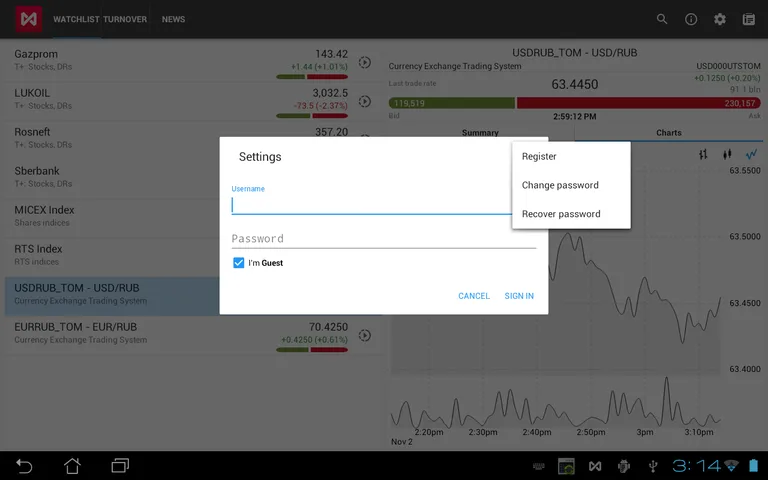The image size is (768, 480).
Task: Select the EURRUB_TOM - EUR/RUB row
Action: pos(191,335)
